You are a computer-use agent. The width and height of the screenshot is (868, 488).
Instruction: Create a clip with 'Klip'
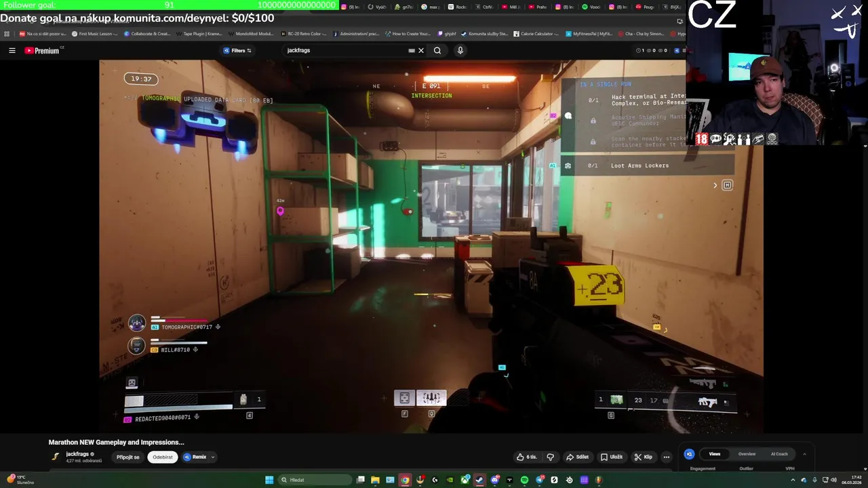(x=643, y=457)
